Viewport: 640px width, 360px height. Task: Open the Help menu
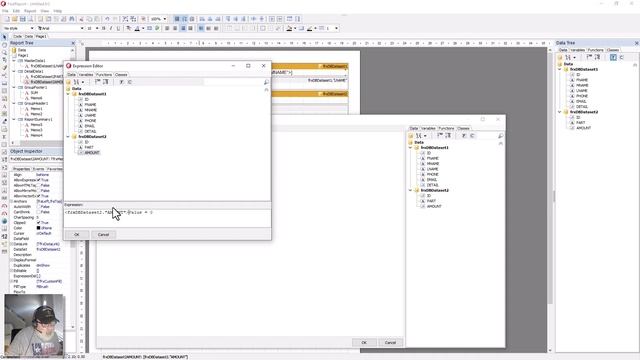(58, 11)
